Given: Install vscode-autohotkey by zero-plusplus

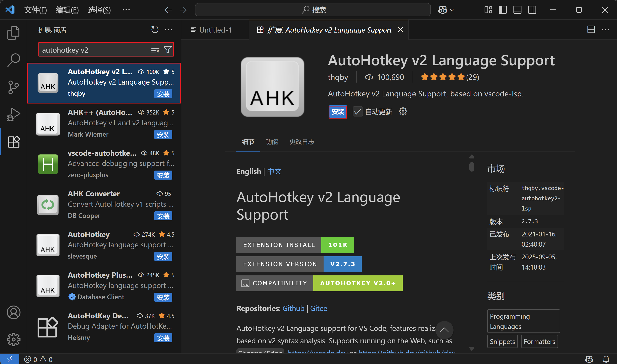Looking at the screenshot, I should tap(163, 175).
